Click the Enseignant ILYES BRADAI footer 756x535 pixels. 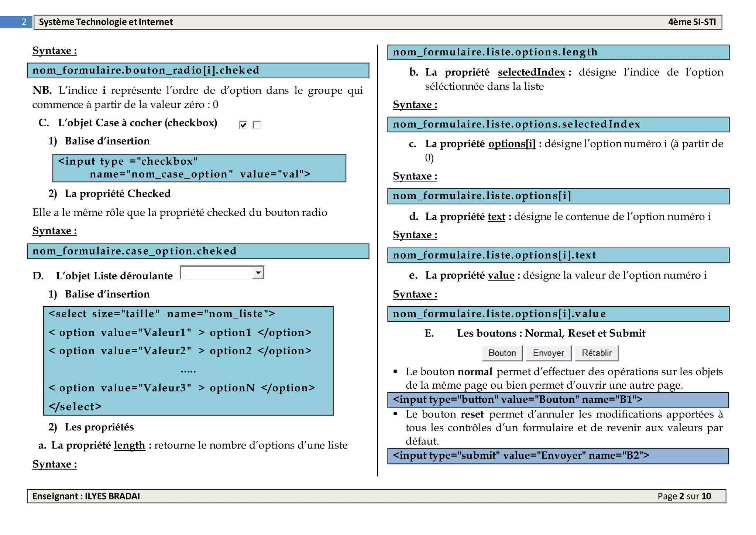tap(86, 496)
